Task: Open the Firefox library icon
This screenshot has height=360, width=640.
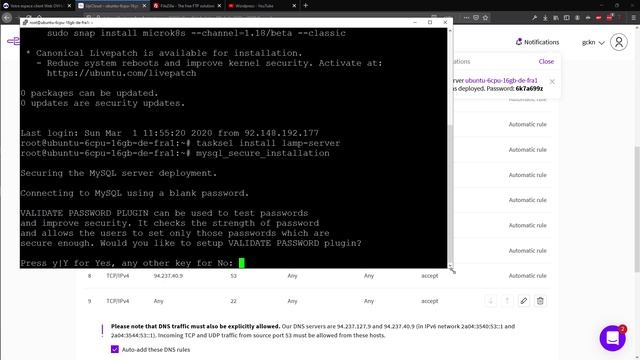Action: pos(556,18)
